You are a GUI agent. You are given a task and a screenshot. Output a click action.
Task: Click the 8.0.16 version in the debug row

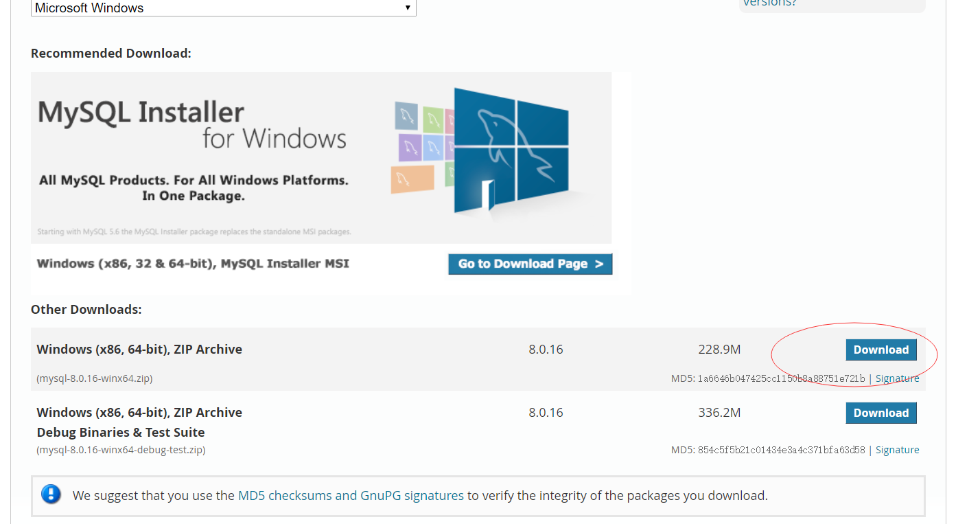(546, 413)
